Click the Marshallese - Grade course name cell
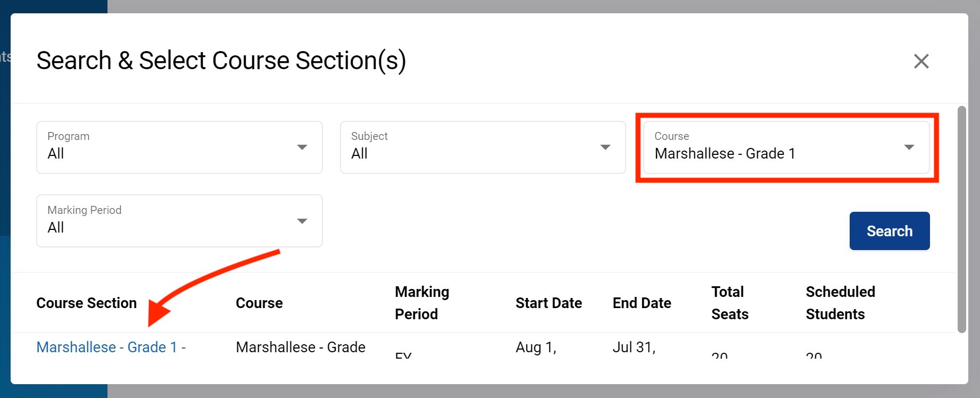Screen dimensions: 980x398 click(300, 347)
